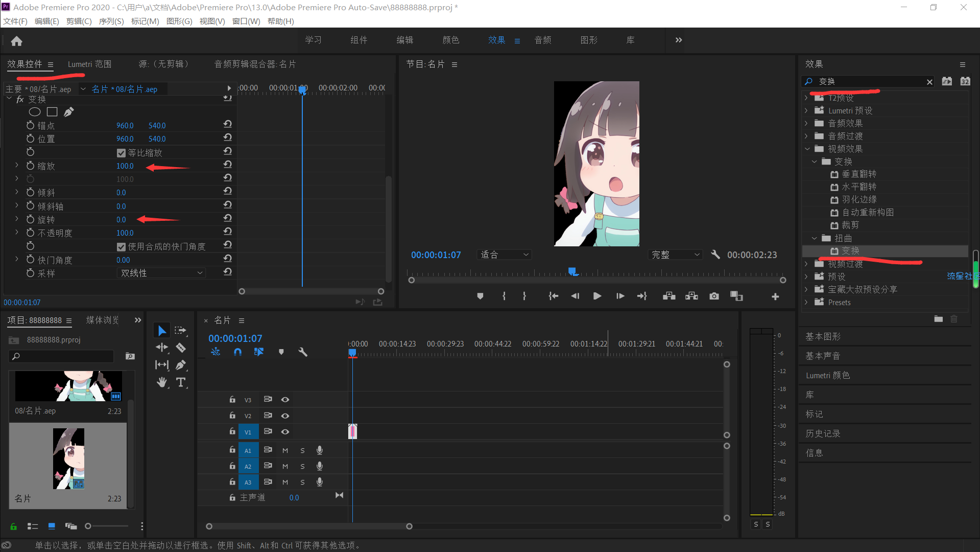Select the Razor tool
Viewport: 980px width, 552px height.
click(x=180, y=348)
